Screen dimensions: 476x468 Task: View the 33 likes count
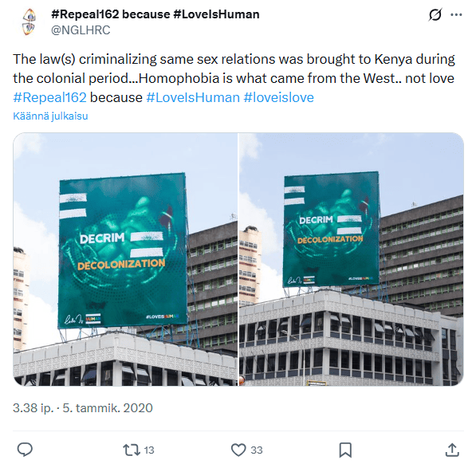click(257, 450)
